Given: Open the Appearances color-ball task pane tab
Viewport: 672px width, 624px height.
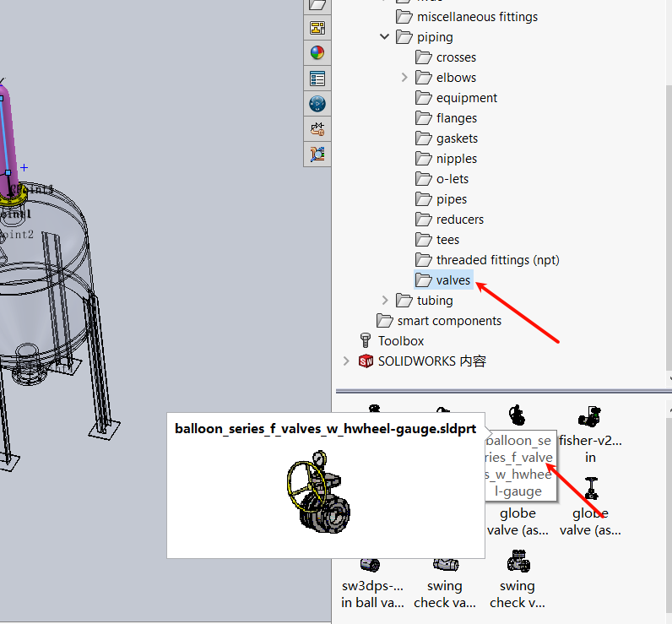Looking at the screenshot, I should tap(317, 53).
